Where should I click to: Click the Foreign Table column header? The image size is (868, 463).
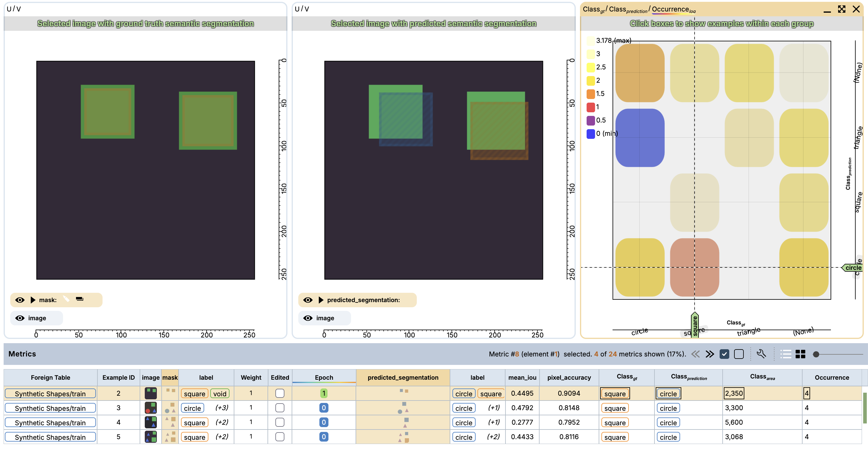pyautogui.click(x=51, y=377)
